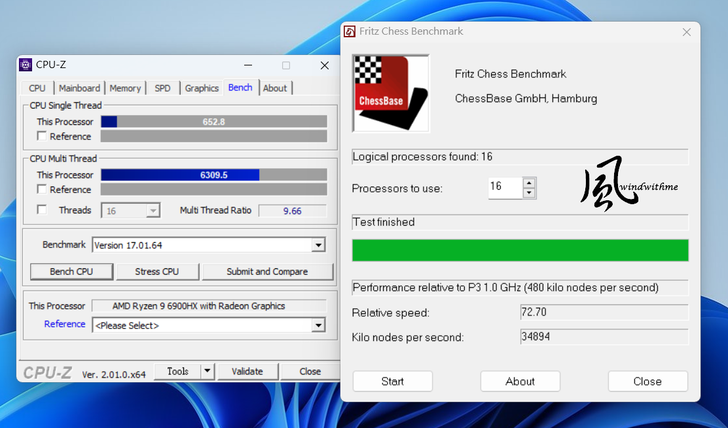Click the Bench CPU button
Image resolution: width=728 pixels, height=428 pixels.
pyautogui.click(x=71, y=271)
